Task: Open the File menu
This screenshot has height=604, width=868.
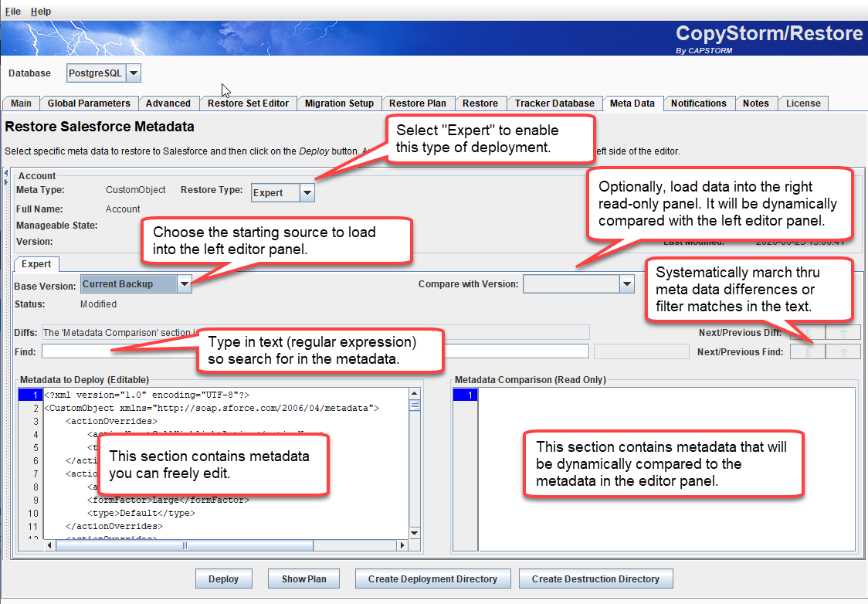Action: pos(12,11)
